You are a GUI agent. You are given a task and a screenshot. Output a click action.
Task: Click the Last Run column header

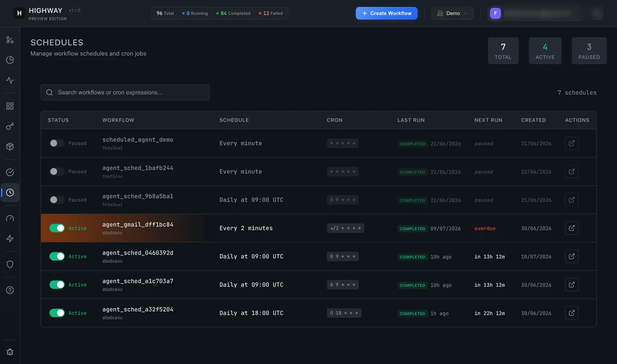pos(411,120)
